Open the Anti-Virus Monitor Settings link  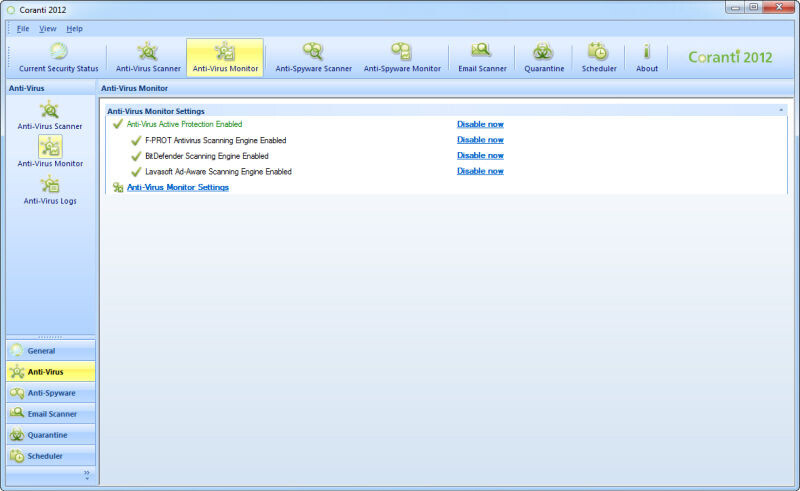coord(178,187)
